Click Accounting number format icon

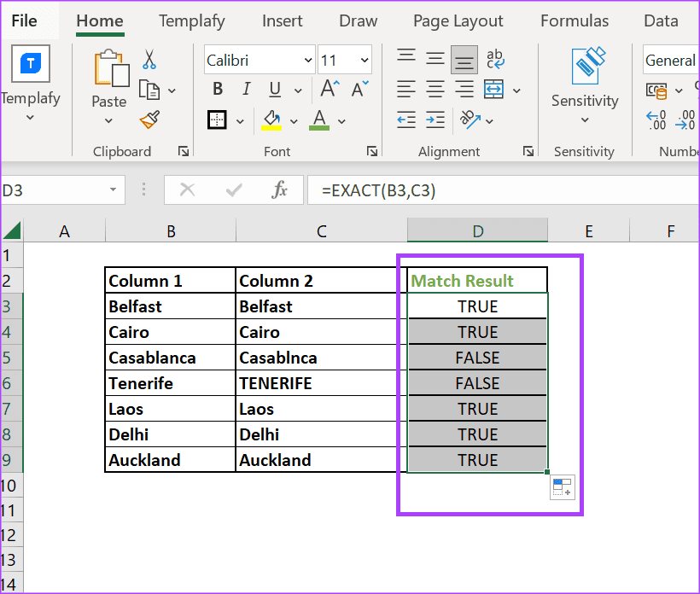pyautogui.click(x=656, y=91)
